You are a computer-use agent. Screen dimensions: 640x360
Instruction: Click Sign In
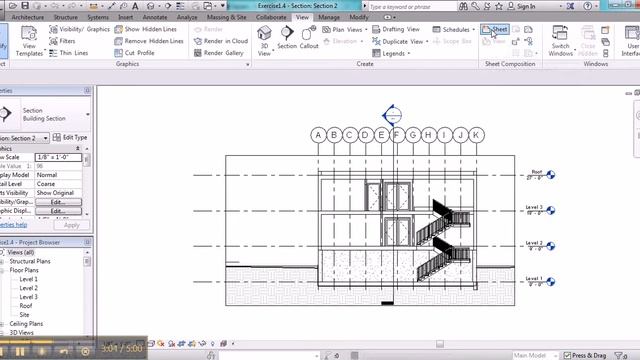[x=522, y=6]
